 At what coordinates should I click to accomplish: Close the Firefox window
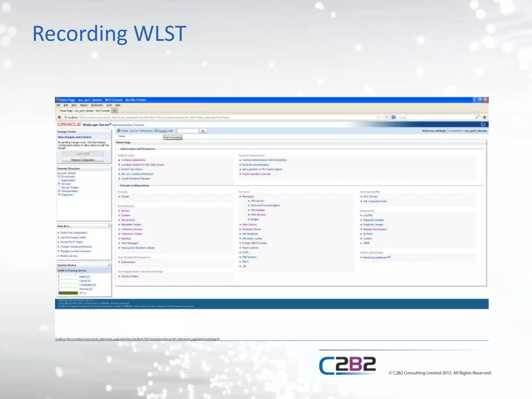click(x=486, y=100)
